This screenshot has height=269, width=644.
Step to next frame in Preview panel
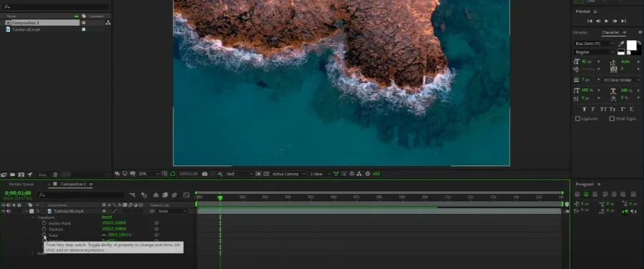tap(615, 21)
